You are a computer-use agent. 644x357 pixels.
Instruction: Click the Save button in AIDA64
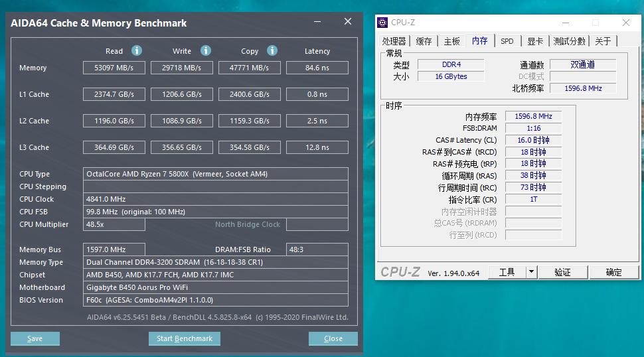tap(35, 338)
